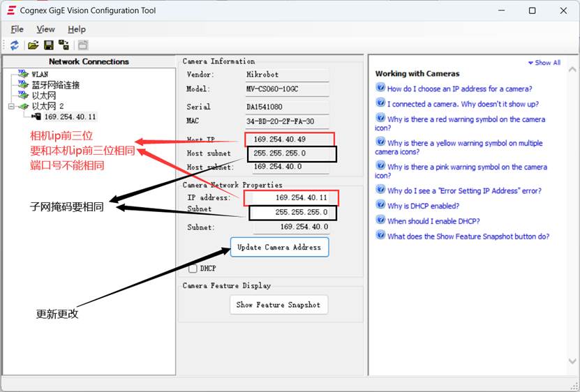Open the red warning symbol help link
This screenshot has height=392, width=580.
click(460, 123)
